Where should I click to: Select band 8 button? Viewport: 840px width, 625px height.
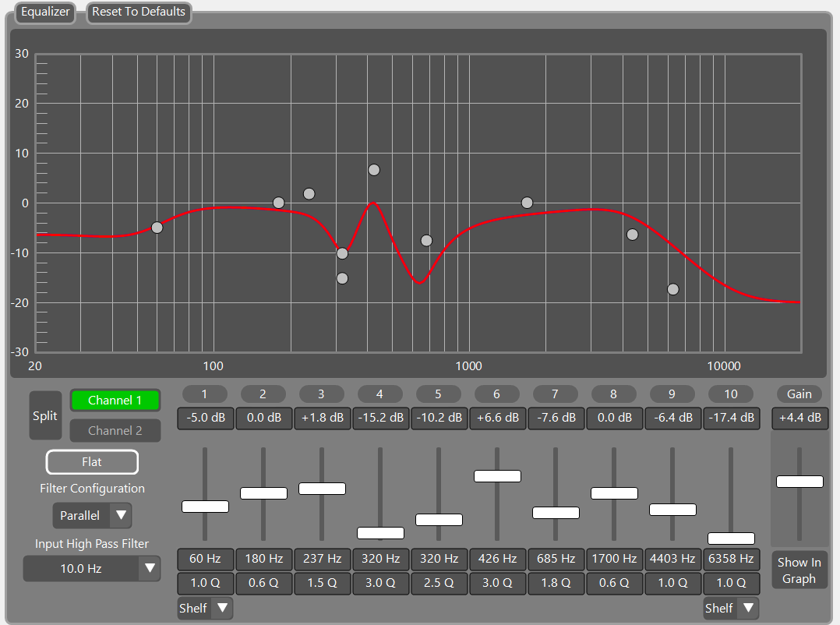(613, 394)
